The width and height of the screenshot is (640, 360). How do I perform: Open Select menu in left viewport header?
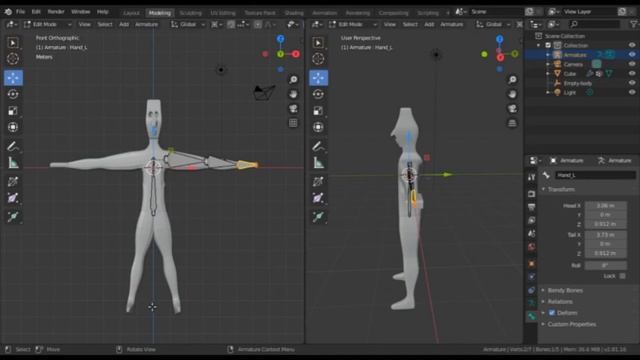pos(104,24)
